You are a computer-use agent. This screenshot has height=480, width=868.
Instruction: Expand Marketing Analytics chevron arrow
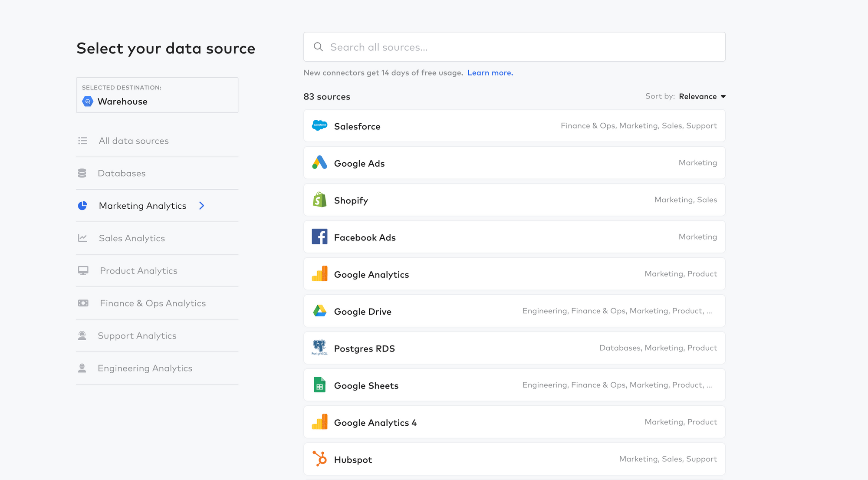(x=201, y=206)
